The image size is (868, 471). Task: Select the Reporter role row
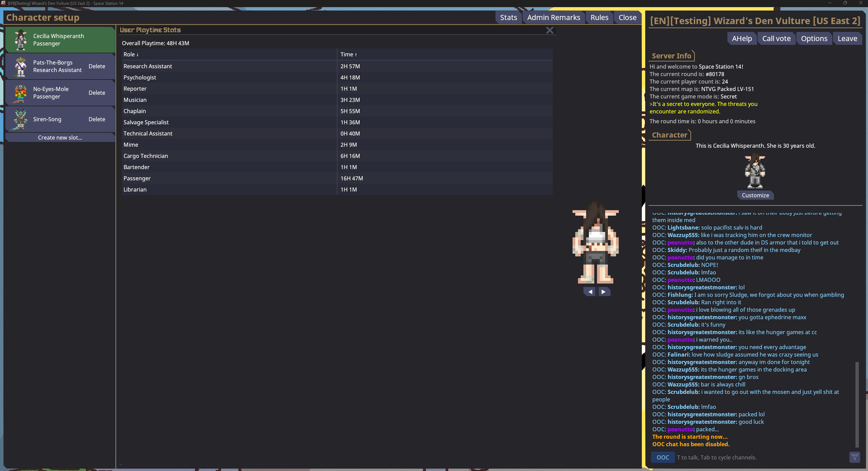point(337,89)
